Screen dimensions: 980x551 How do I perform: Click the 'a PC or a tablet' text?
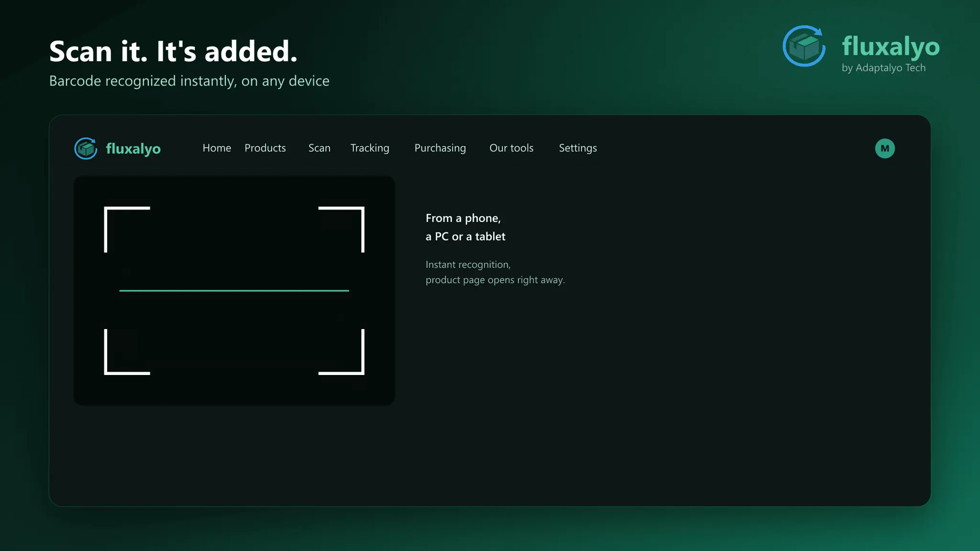pos(465,236)
